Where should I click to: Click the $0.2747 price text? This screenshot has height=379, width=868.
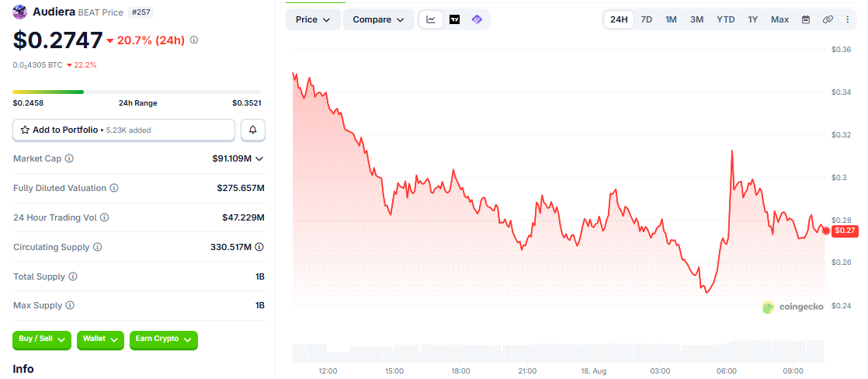click(x=57, y=40)
